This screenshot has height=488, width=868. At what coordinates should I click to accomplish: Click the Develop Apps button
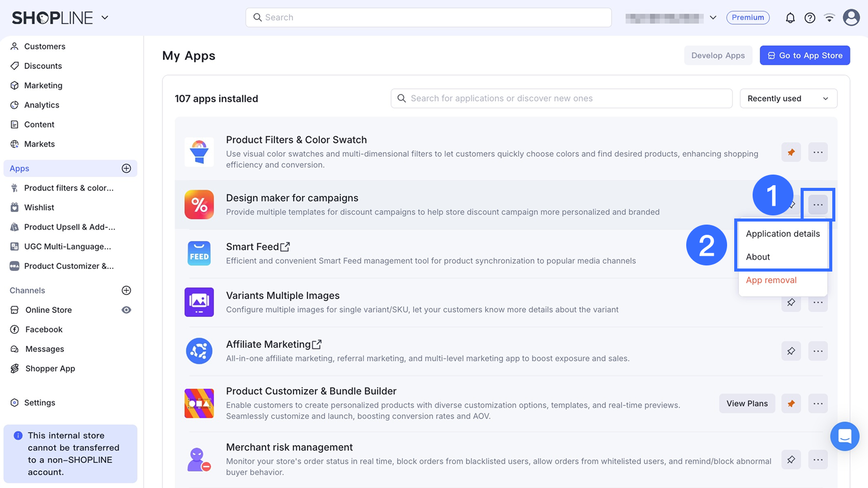[x=718, y=56]
